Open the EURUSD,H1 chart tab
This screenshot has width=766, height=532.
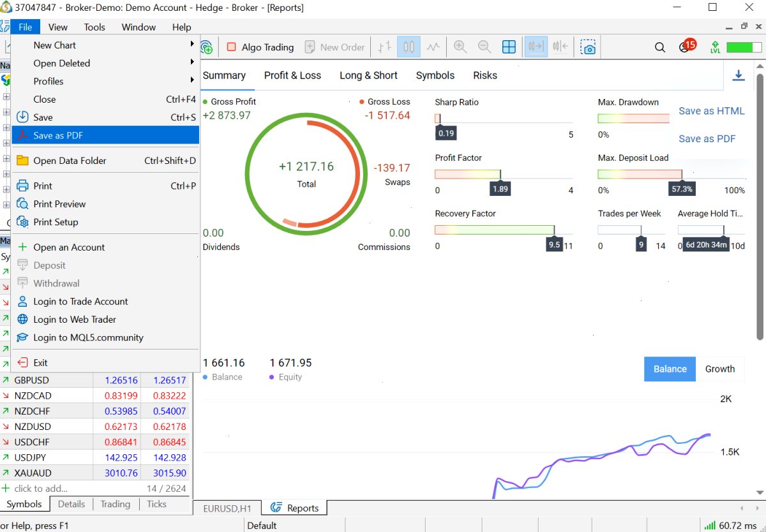(x=228, y=508)
